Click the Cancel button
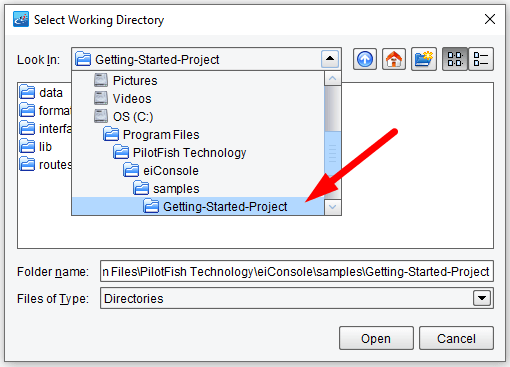510x367 pixels. click(x=456, y=338)
